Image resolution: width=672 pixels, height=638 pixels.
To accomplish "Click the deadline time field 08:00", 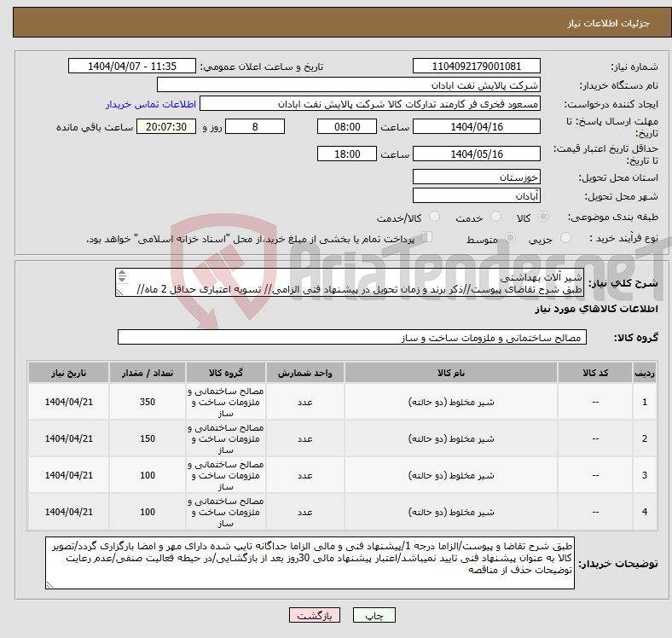I will [347, 127].
